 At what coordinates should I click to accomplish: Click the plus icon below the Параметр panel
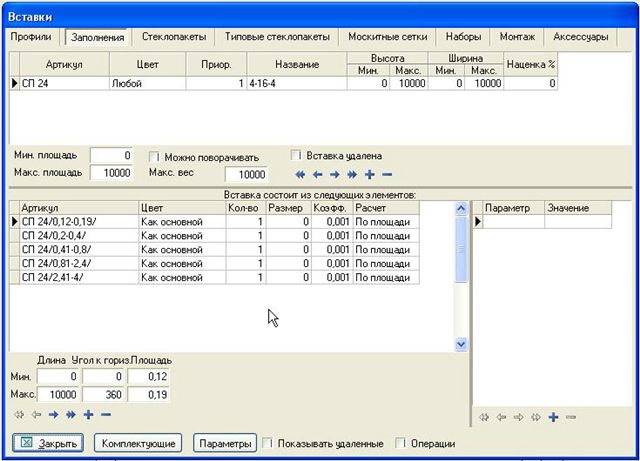tap(552, 417)
